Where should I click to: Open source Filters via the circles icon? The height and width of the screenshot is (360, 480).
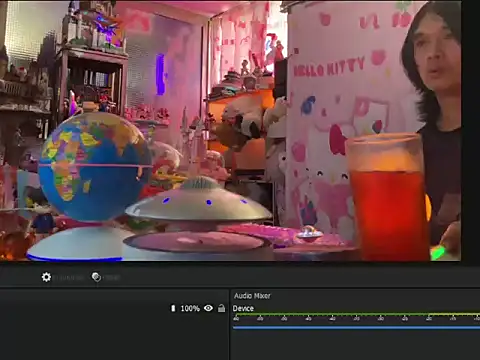[96, 277]
